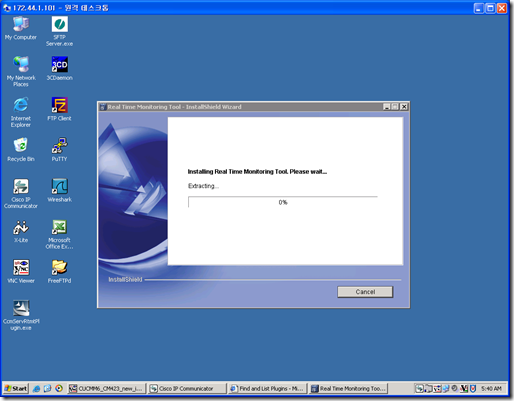Minimize the InstallShield Wizard window
514x401 pixels.
pos(386,107)
